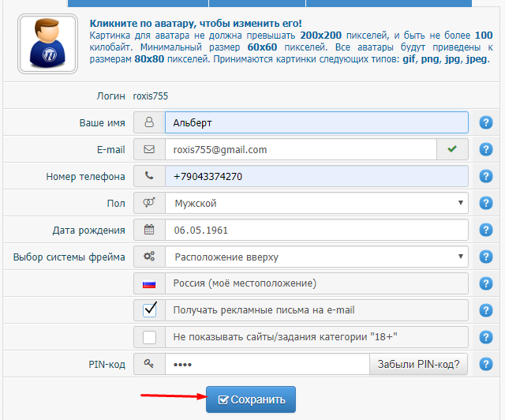
Task: Click the Номер телефона label
Action: 85,177
